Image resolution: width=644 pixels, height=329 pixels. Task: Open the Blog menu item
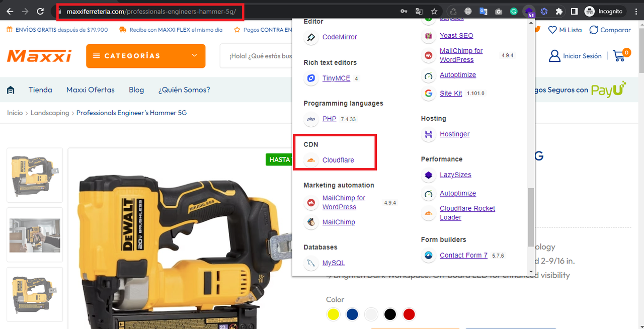[x=136, y=90]
